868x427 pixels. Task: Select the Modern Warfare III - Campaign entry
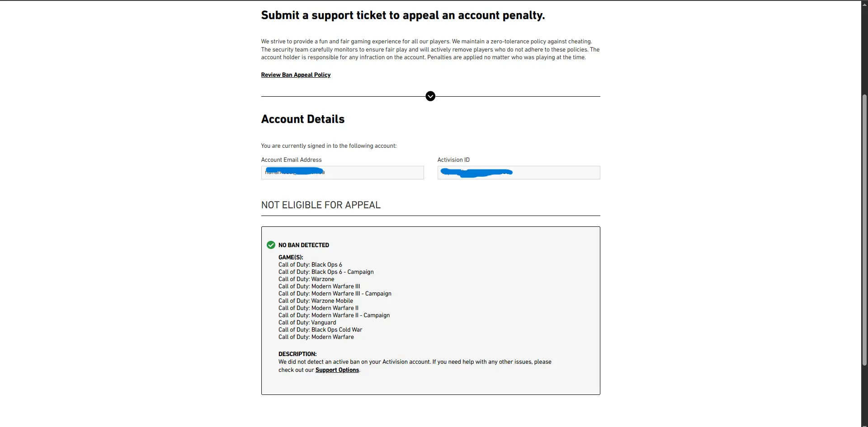[x=335, y=294]
